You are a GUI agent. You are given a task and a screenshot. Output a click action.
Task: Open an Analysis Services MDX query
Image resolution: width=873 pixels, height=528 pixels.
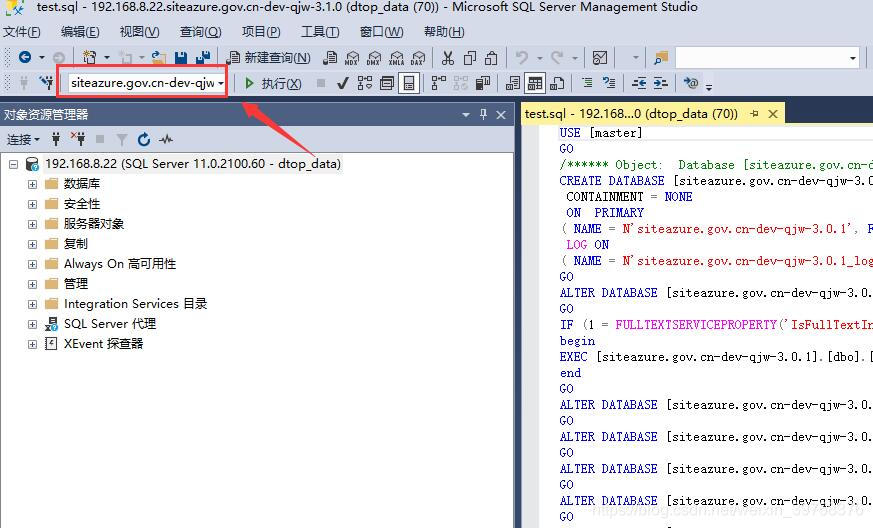pos(352,57)
